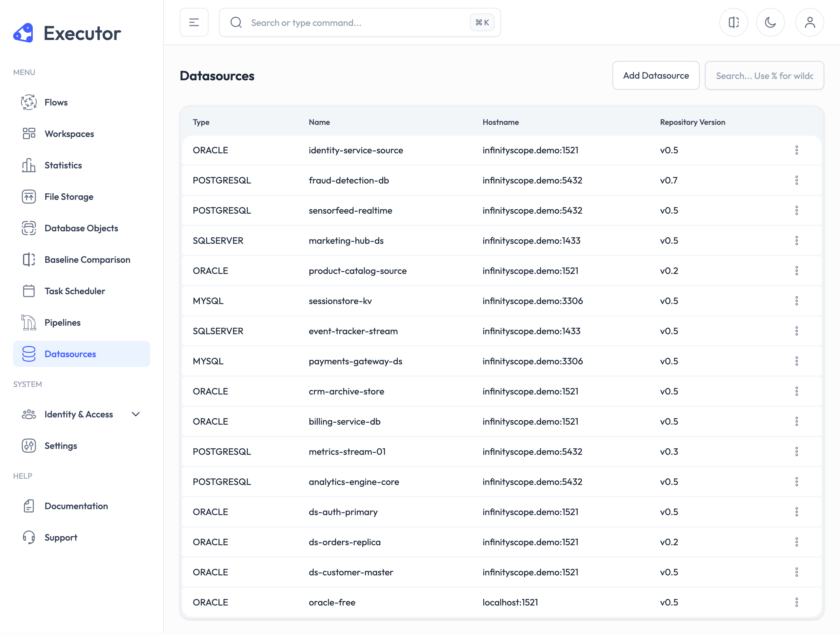Open row options for fraud-detection-db
Image resolution: width=840 pixels, height=635 pixels.
coord(796,180)
